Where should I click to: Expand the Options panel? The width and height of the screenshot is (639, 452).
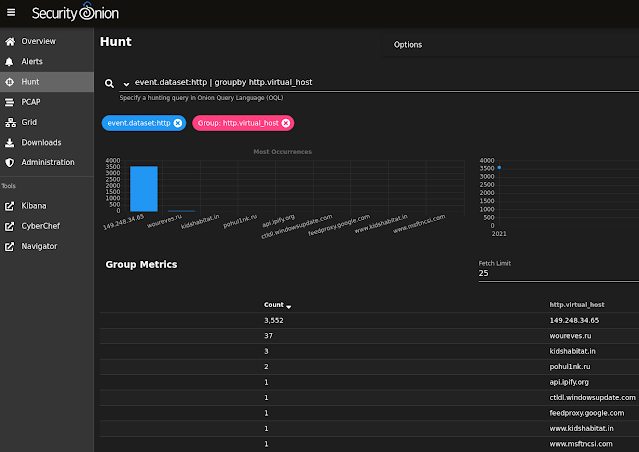[x=408, y=45]
